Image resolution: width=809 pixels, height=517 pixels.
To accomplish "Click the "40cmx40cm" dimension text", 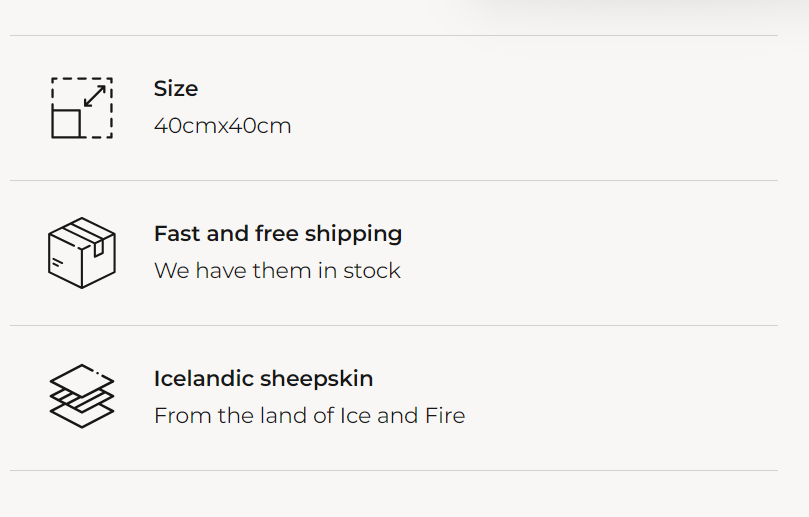I will 222,126.
